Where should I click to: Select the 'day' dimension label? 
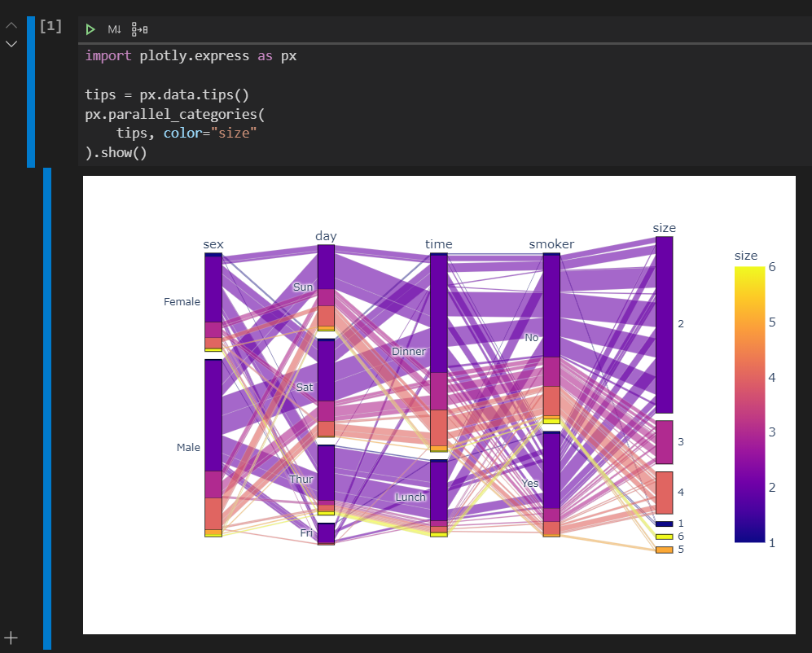326,236
